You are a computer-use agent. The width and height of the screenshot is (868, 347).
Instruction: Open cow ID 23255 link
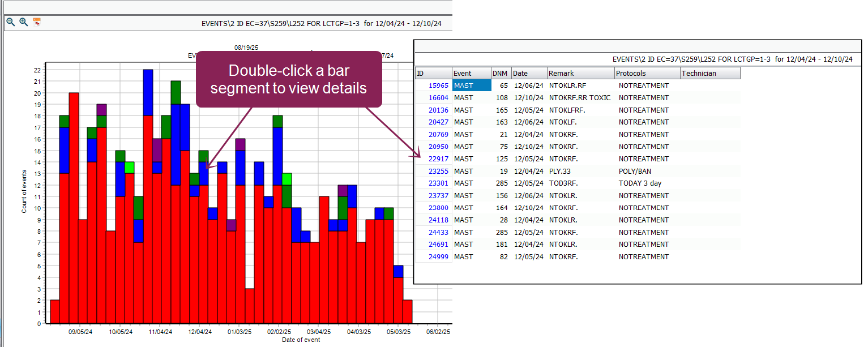[x=438, y=171]
